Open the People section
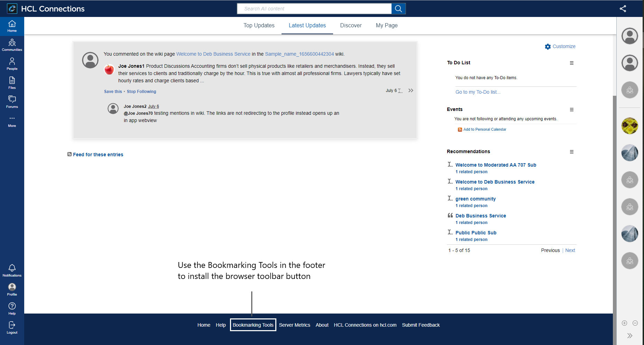 pyautogui.click(x=12, y=64)
